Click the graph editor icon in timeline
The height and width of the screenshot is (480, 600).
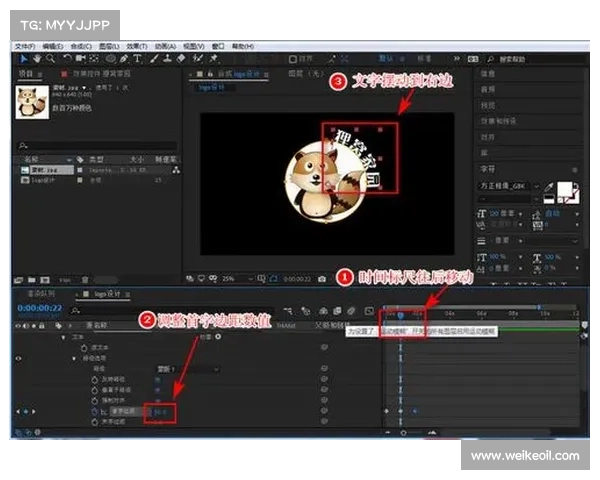[369, 311]
